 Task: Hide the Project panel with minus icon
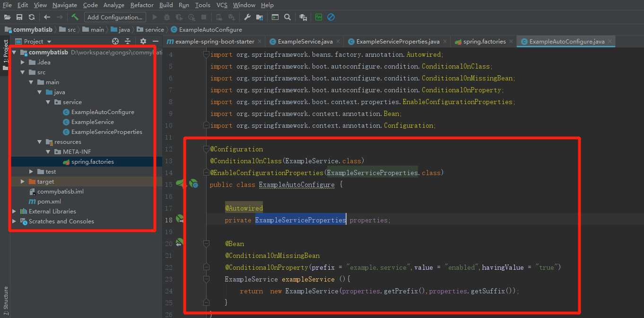point(157,41)
